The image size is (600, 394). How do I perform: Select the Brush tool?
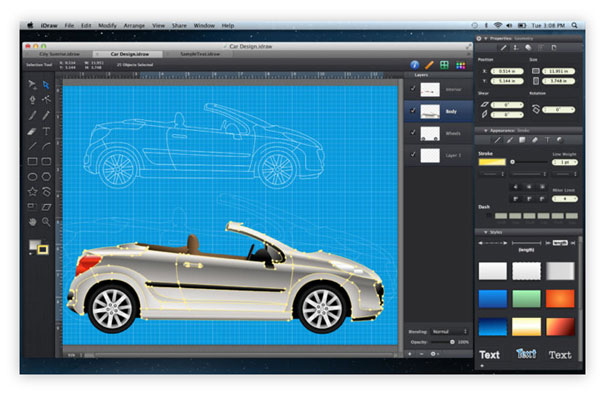[32, 115]
